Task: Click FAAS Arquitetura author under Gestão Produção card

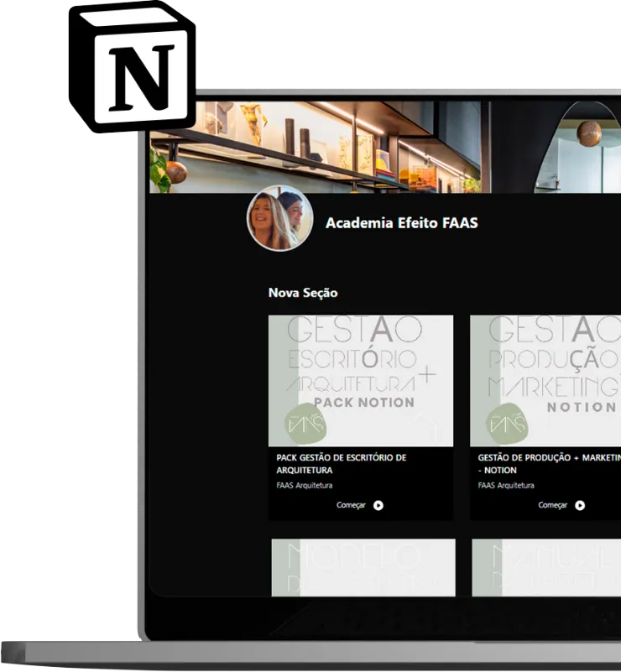Action: (x=506, y=485)
